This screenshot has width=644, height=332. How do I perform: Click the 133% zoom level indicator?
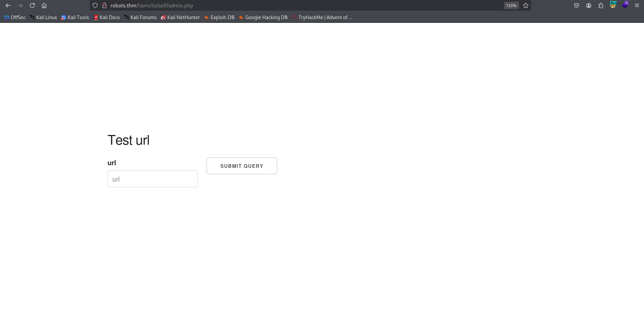point(511,5)
